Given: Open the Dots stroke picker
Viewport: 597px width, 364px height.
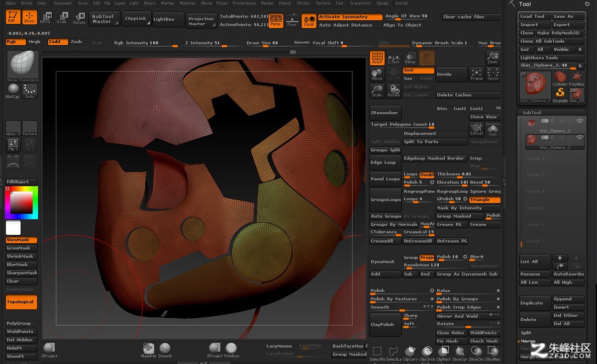Looking at the screenshot, I should click(x=30, y=91).
